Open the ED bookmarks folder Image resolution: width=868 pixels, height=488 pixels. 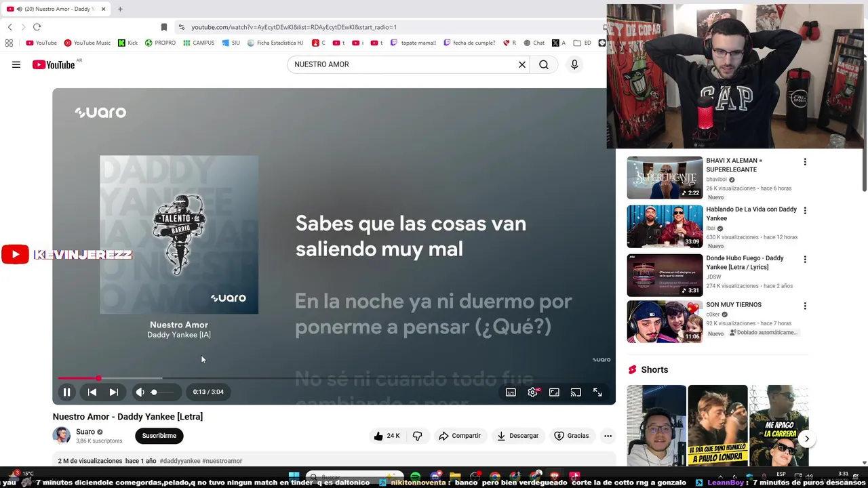582,43
